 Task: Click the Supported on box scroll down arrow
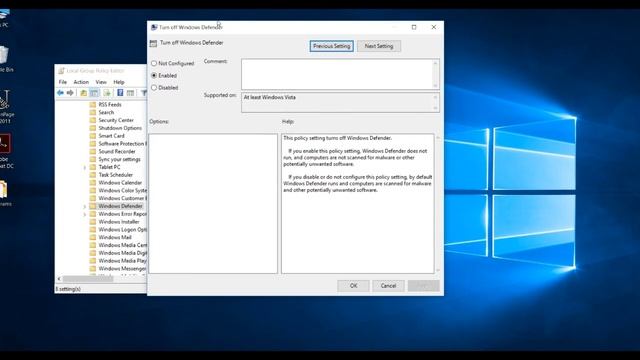436,108
